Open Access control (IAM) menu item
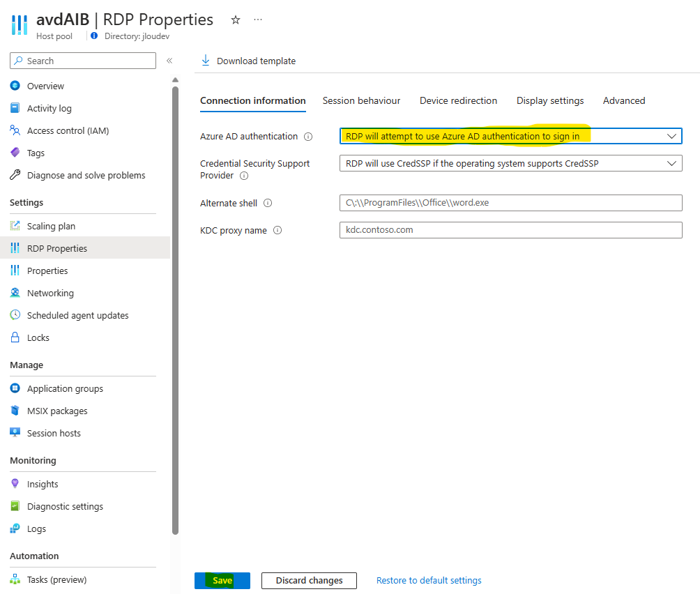700x594 pixels. [x=85, y=130]
